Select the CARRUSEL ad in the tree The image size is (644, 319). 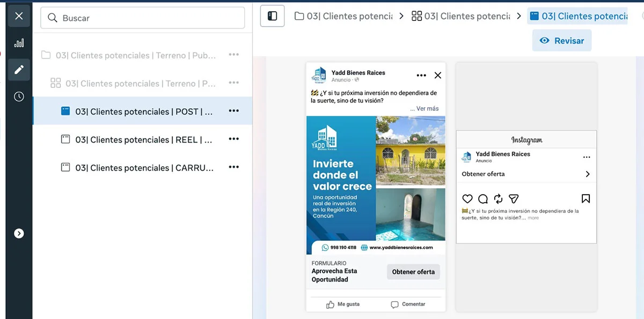[x=143, y=168]
